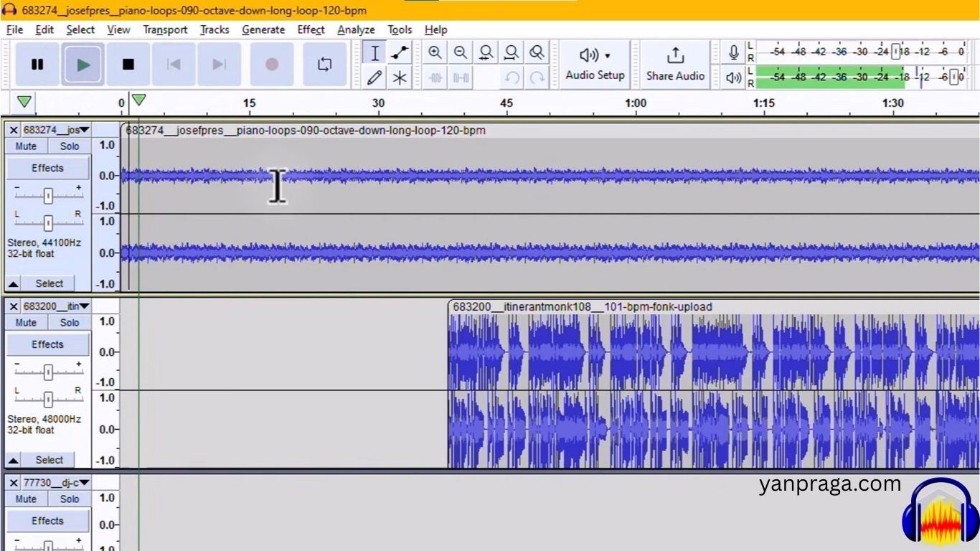Skip to end of project
This screenshot has height=551, width=980.
pos(219,65)
